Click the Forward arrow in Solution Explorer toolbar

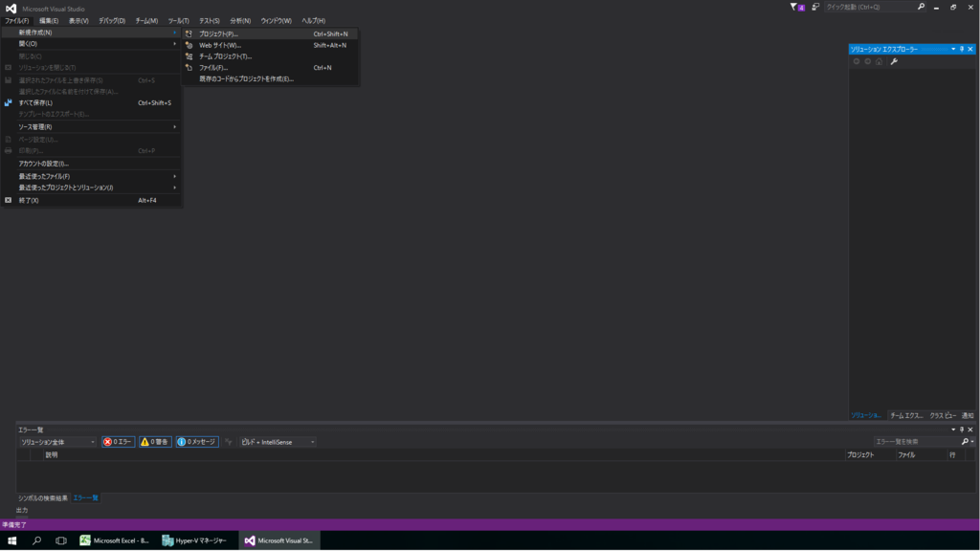click(867, 61)
